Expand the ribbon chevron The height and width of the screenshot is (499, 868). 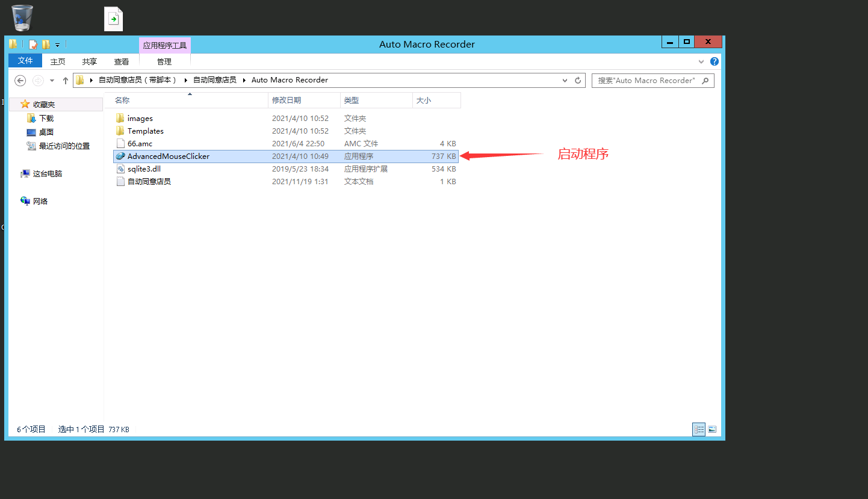(701, 61)
